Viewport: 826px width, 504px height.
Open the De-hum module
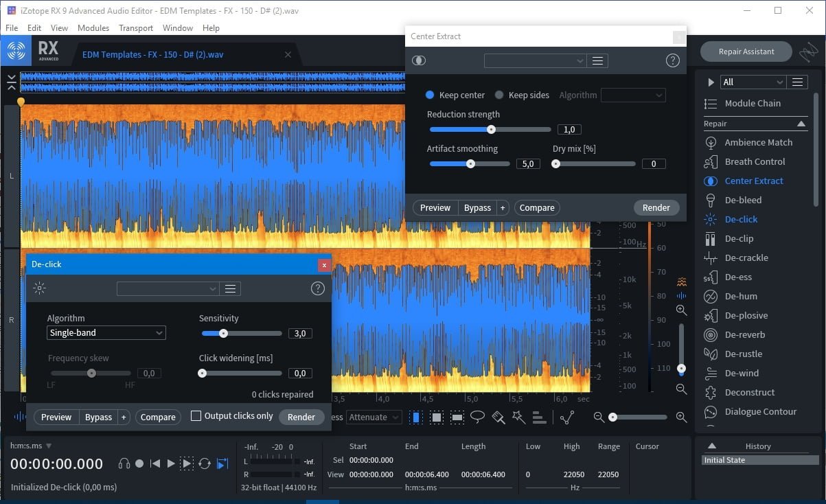click(x=740, y=296)
